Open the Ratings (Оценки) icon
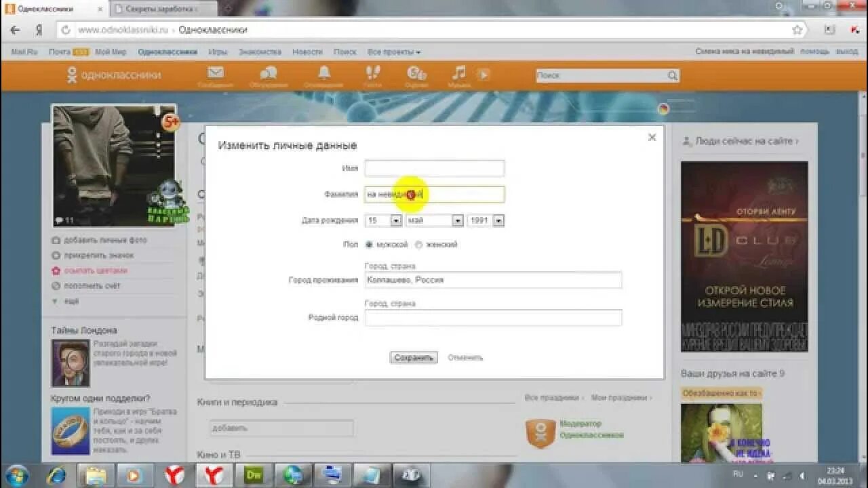 tap(416, 73)
